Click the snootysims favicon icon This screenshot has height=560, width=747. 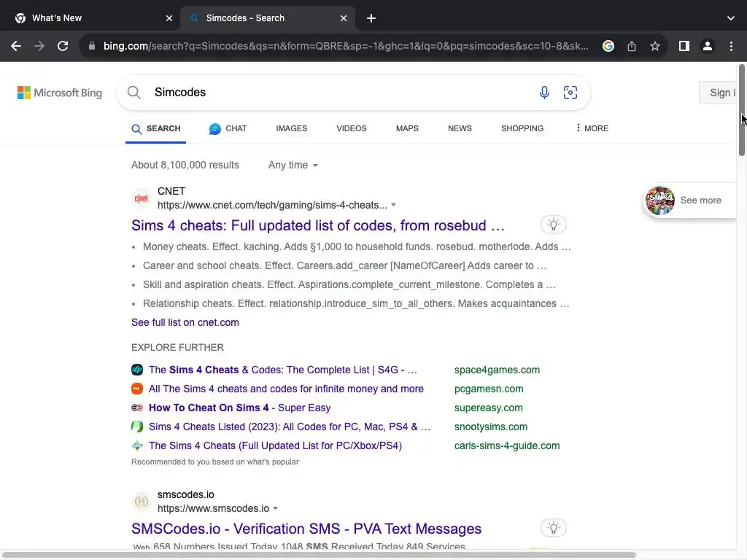[x=137, y=427]
